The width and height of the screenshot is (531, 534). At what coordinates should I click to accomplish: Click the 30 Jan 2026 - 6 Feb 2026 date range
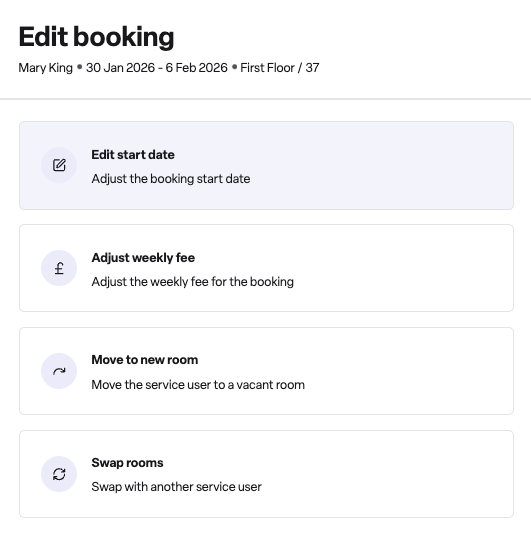pyautogui.click(x=157, y=68)
